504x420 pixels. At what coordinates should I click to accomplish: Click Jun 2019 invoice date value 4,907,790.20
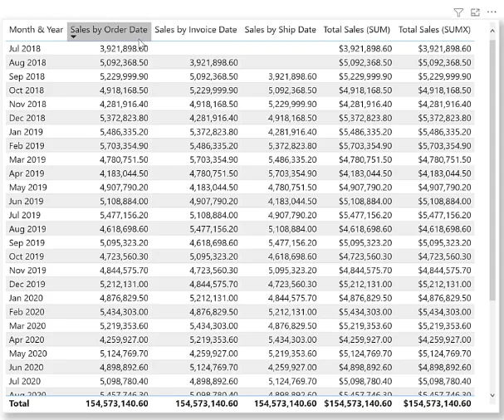pos(213,201)
